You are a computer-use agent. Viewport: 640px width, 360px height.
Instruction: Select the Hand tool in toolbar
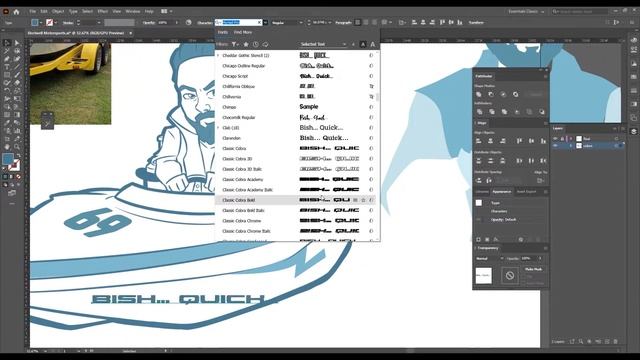pyautogui.click(x=7, y=147)
